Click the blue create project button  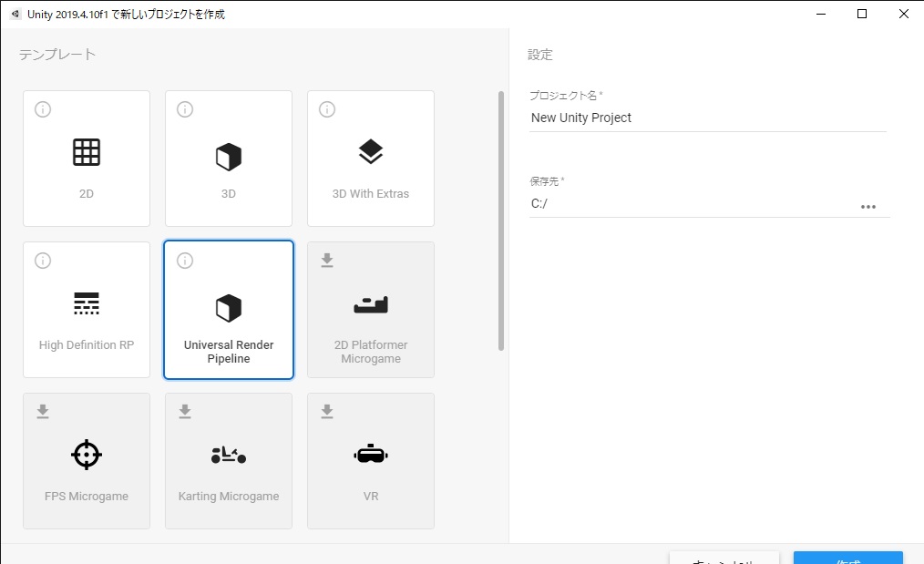848,558
